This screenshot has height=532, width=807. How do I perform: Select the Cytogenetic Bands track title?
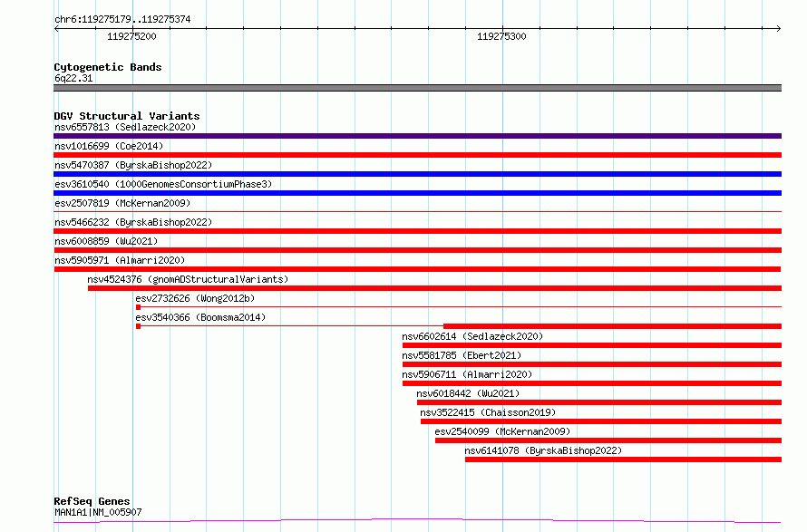click(x=108, y=67)
